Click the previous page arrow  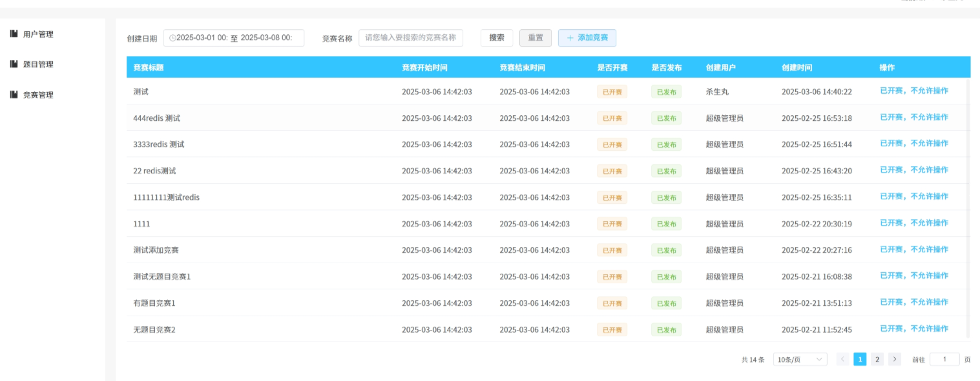(842, 360)
